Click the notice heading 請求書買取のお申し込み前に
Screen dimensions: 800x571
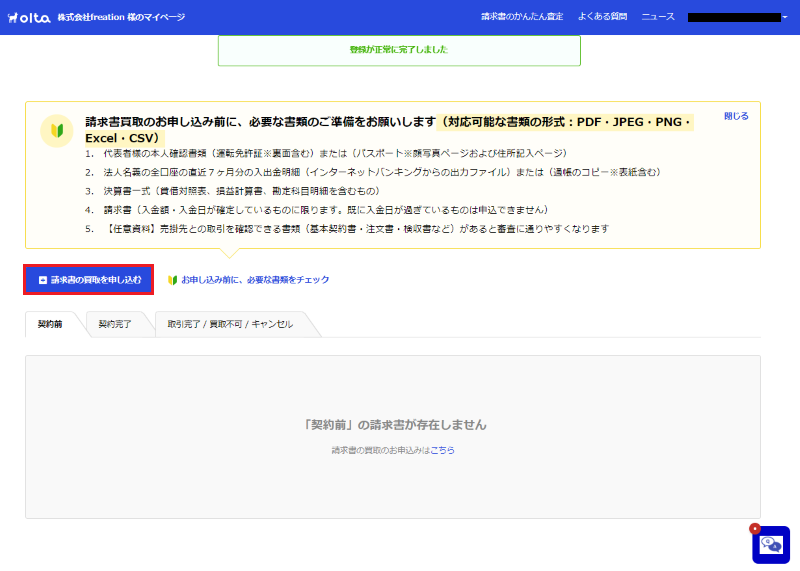[x=260, y=122]
